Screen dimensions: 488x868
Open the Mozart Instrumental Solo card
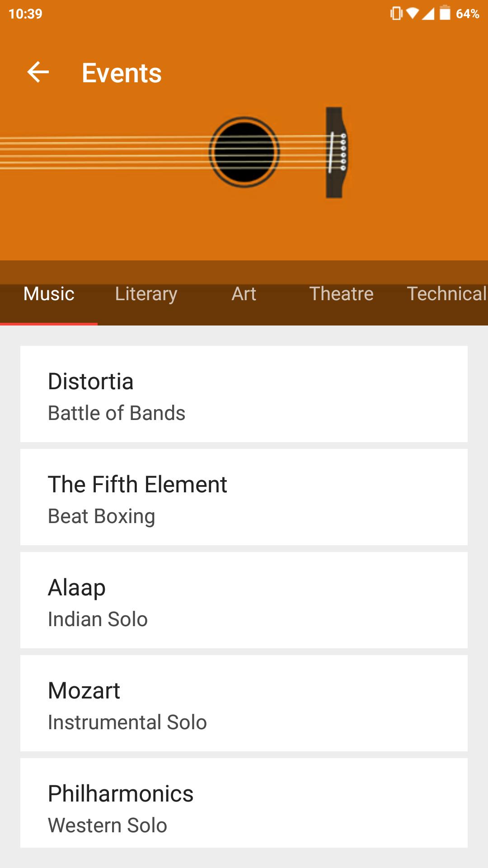(244, 703)
